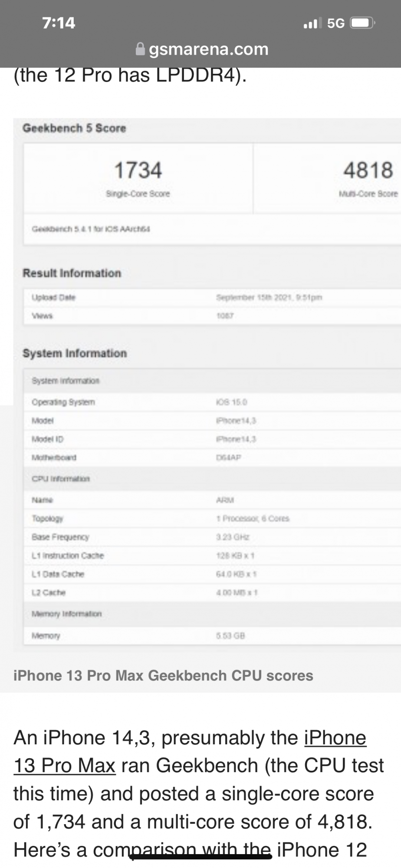
Task: Tap the 7:14 clock in status bar
Action: (x=59, y=23)
